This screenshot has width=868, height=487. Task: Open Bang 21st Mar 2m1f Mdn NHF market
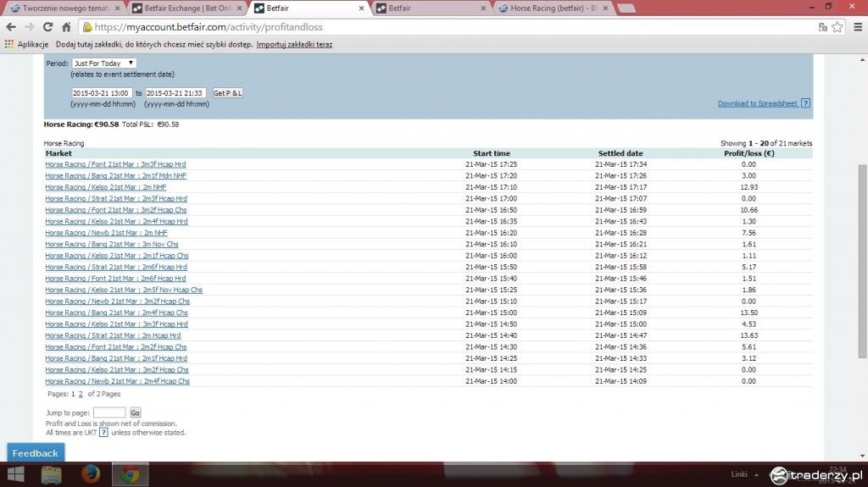[115, 175]
